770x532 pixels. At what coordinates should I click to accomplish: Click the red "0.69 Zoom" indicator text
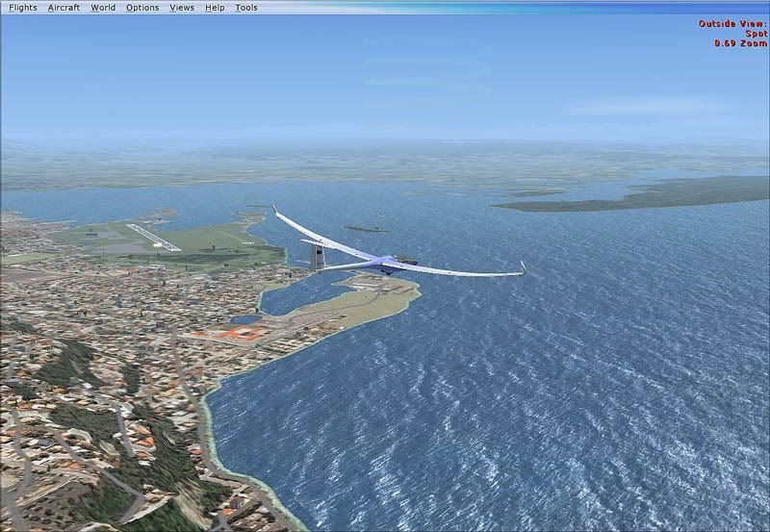740,43
